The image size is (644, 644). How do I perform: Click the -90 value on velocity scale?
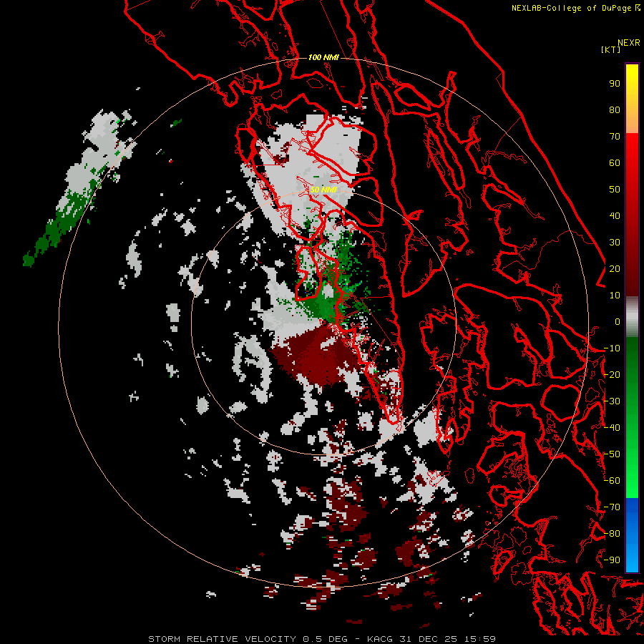coord(612,560)
